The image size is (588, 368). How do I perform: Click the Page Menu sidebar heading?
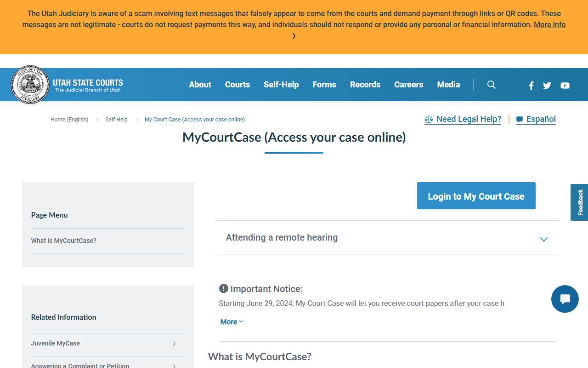50,215
